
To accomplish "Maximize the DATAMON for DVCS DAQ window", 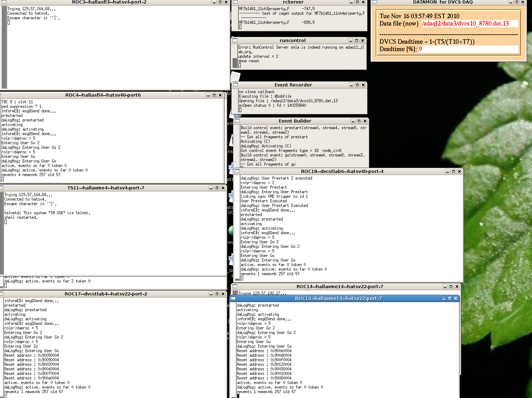I will tap(517, 2).
